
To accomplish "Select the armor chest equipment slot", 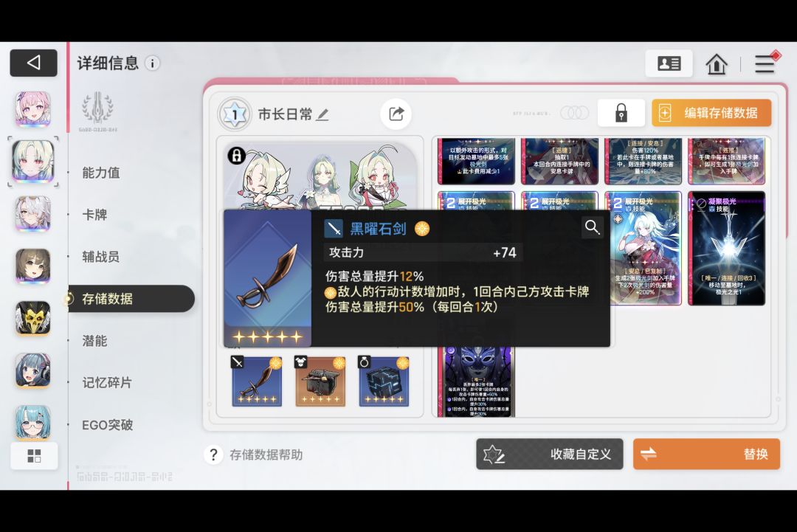I will [x=320, y=381].
